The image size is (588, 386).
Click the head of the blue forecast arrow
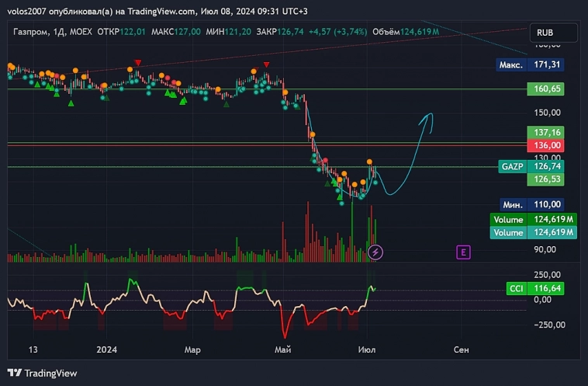pos(427,117)
